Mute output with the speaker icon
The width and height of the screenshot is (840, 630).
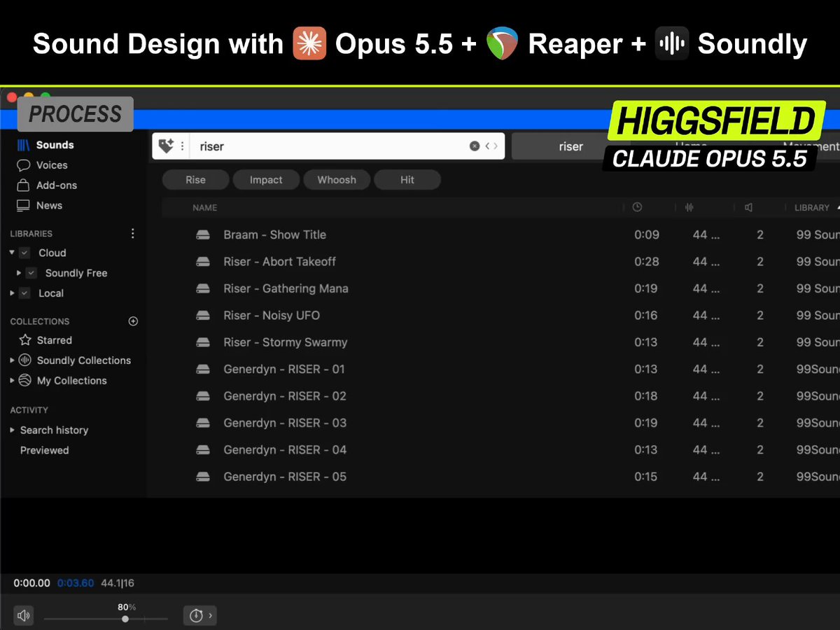tap(24, 616)
